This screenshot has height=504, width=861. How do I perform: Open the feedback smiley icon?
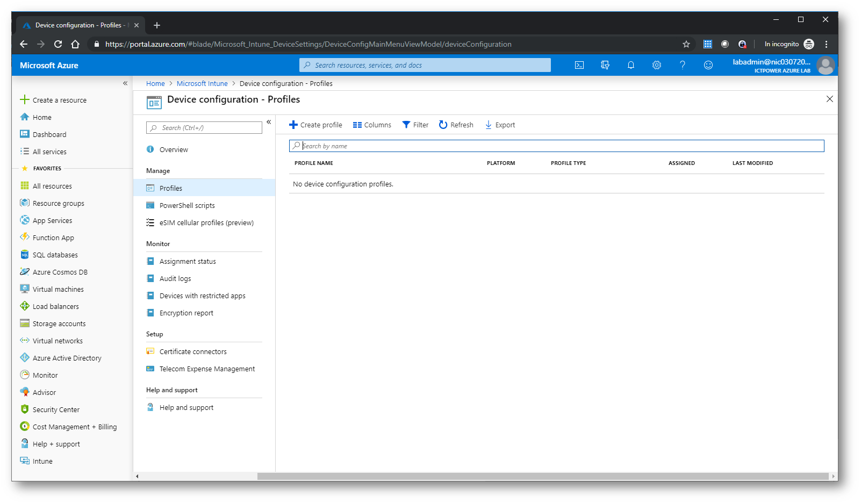coord(708,65)
